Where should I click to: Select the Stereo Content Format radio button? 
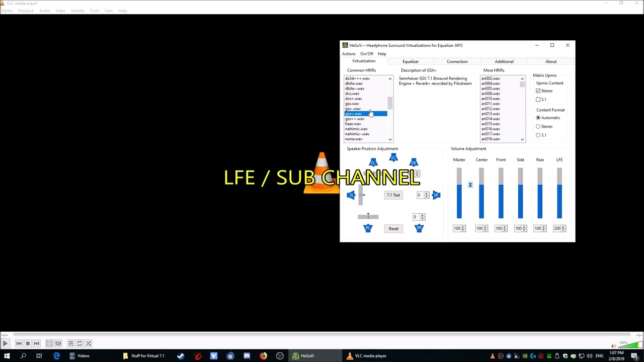538,126
